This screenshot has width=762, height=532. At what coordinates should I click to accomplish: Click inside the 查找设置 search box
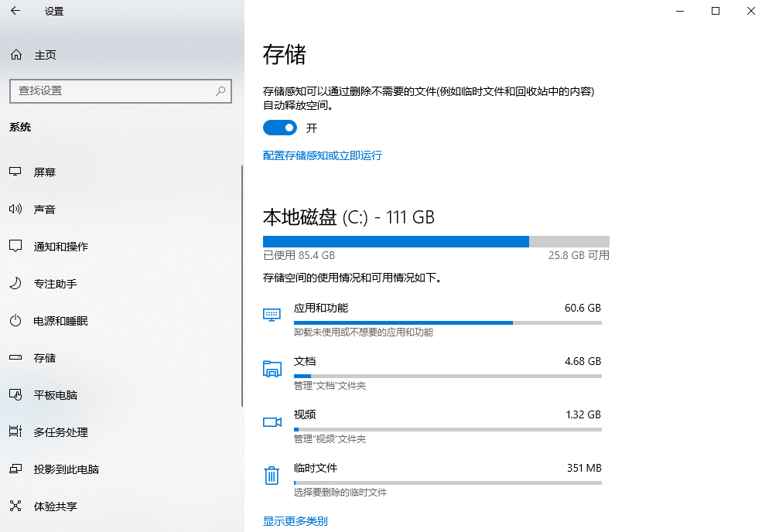[x=120, y=90]
